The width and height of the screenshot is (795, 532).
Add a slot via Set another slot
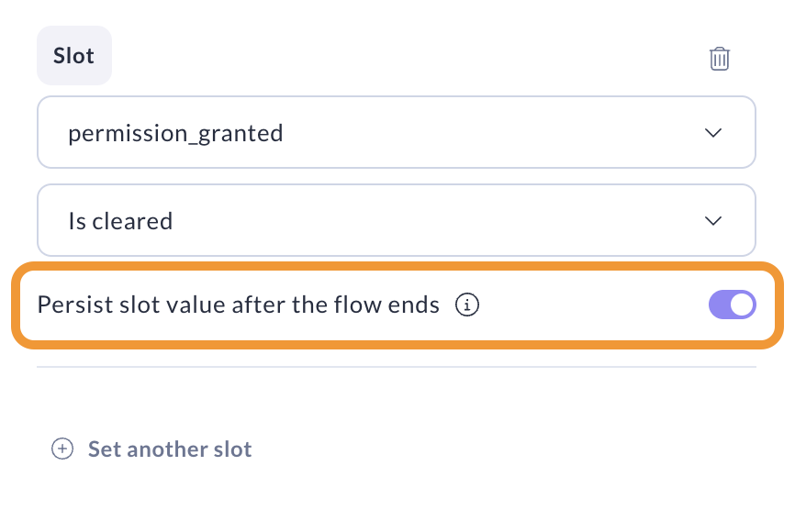[x=169, y=449]
